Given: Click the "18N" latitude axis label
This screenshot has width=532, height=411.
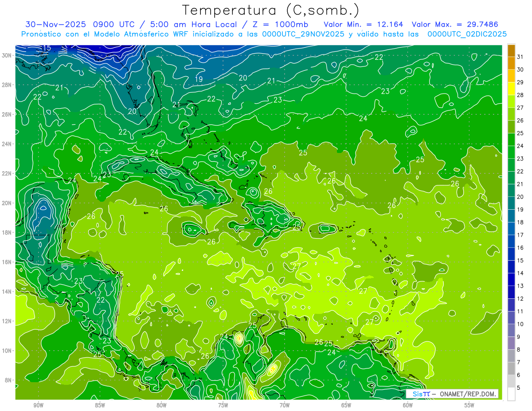Looking at the screenshot, I should click(x=7, y=232).
